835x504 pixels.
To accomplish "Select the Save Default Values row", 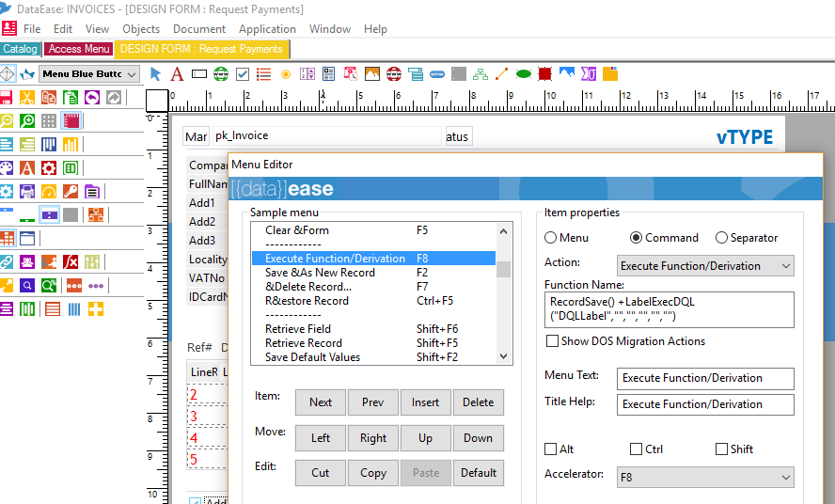I will (x=374, y=357).
